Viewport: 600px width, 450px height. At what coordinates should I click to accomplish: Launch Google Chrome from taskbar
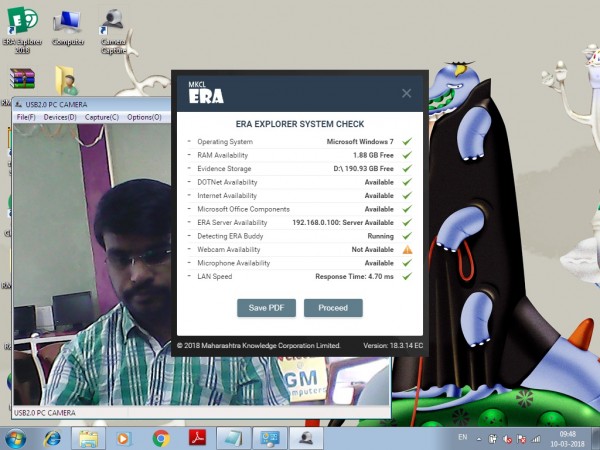tap(161, 439)
